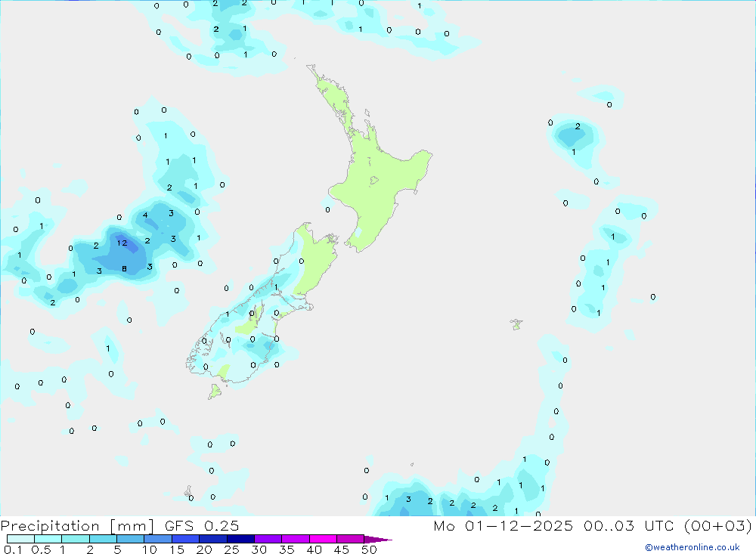Click the '25' legend scale label
Screen dimensions: 756x554
[x=232, y=549]
